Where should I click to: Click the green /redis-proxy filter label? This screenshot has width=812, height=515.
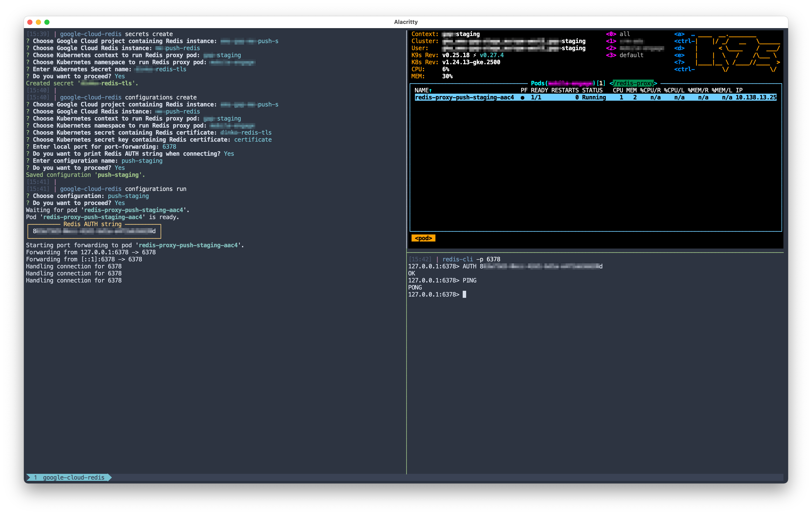tap(633, 83)
